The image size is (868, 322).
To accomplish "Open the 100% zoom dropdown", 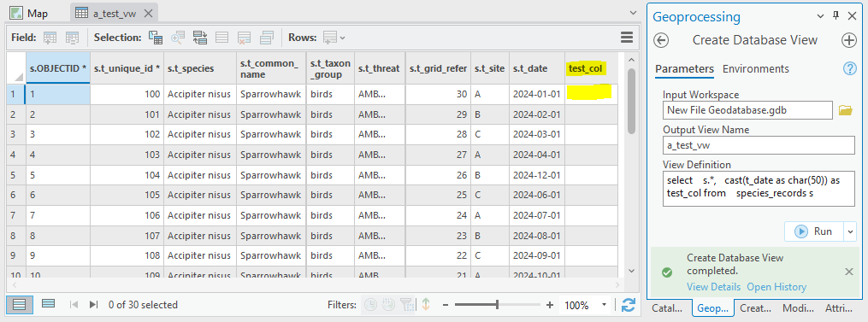I will [x=604, y=305].
